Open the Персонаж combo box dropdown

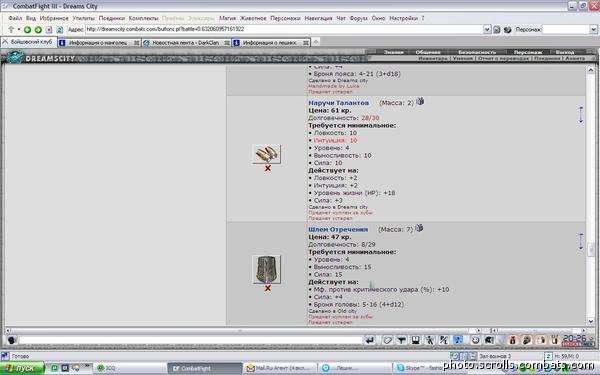click(593, 29)
